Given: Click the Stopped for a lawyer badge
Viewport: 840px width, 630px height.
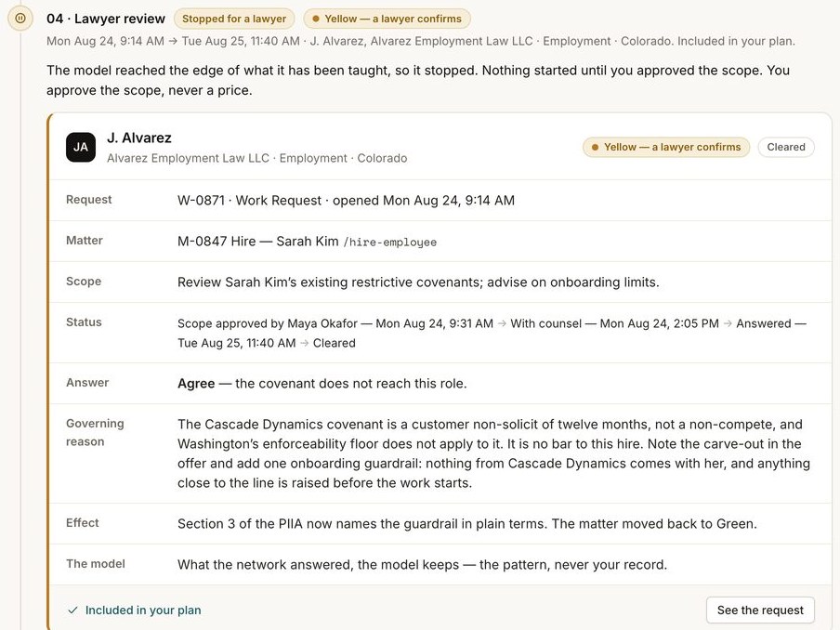Looking at the screenshot, I should point(234,19).
